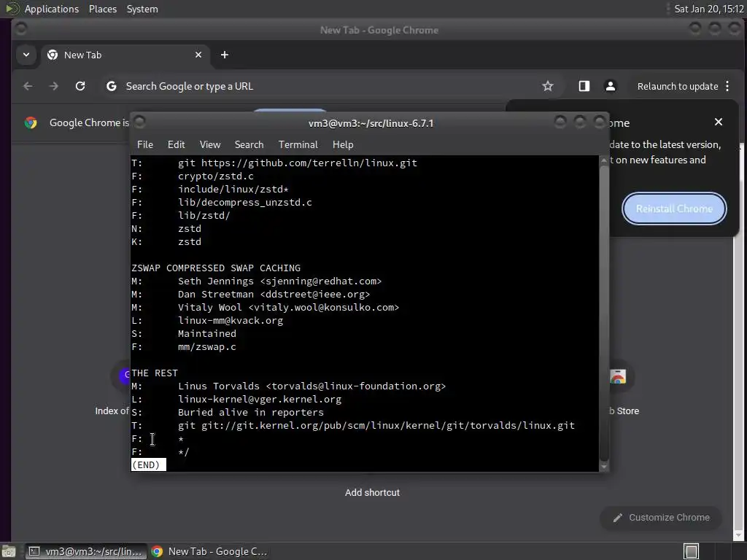Image resolution: width=747 pixels, height=560 pixels.
Task: Click crypto/zstd.c path
Action: (x=216, y=176)
